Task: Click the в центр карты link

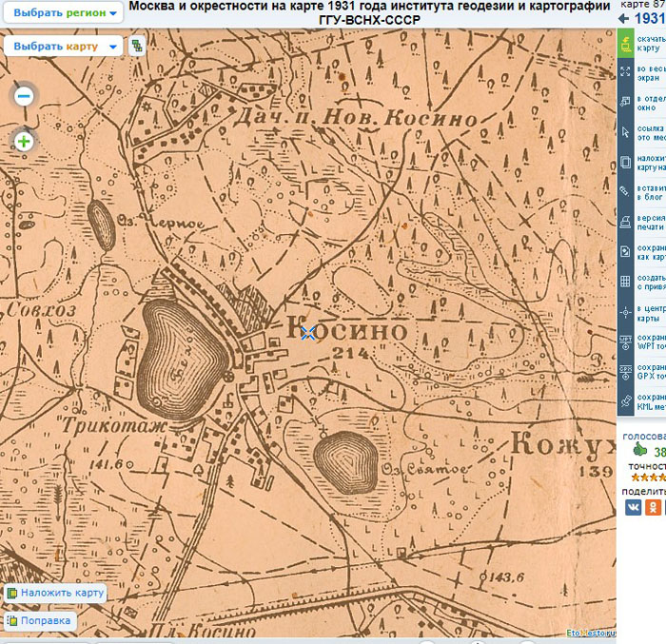Action: pyautogui.click(x=651, y=313)
